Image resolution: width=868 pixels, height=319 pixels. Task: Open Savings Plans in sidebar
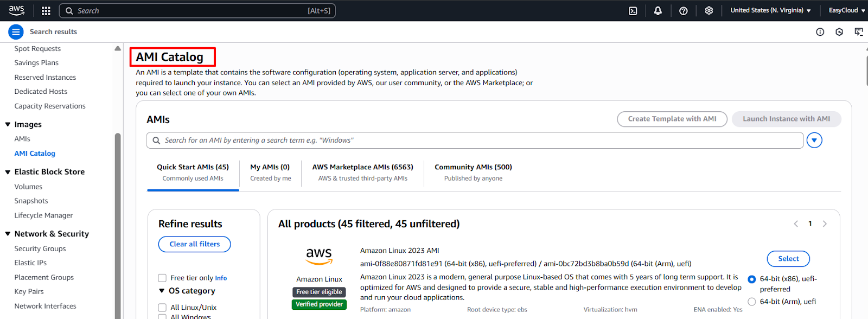36,63
